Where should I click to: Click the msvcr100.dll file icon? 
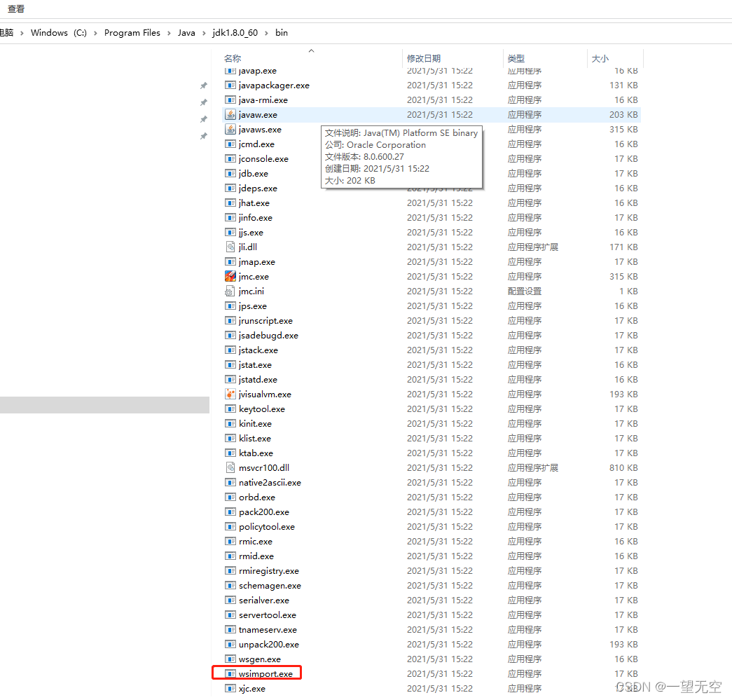[230, 467]
